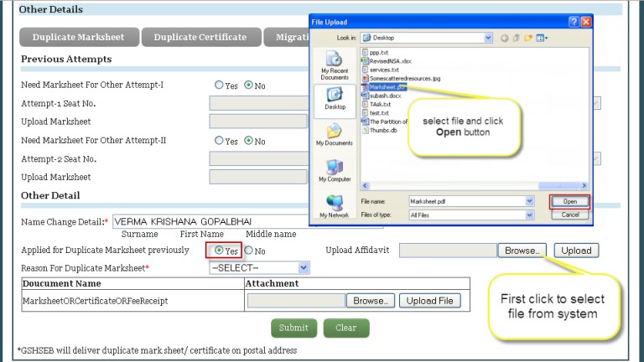Open My Documents folder icon
Screen dimensions: 644x362
[335, 135]
